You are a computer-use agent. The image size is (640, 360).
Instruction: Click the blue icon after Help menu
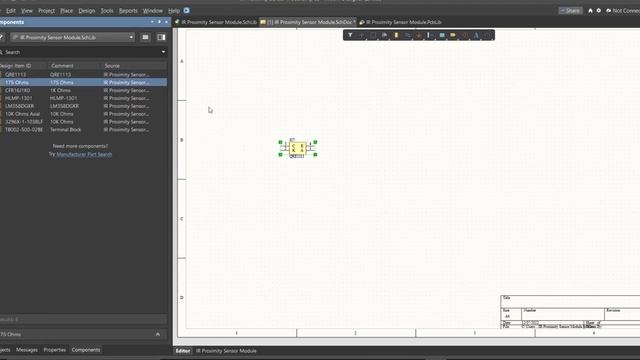click(187, 11)
